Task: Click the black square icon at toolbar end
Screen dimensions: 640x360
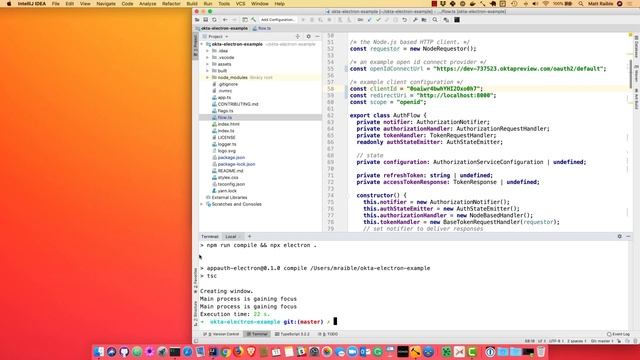Action: coord(457,20)
